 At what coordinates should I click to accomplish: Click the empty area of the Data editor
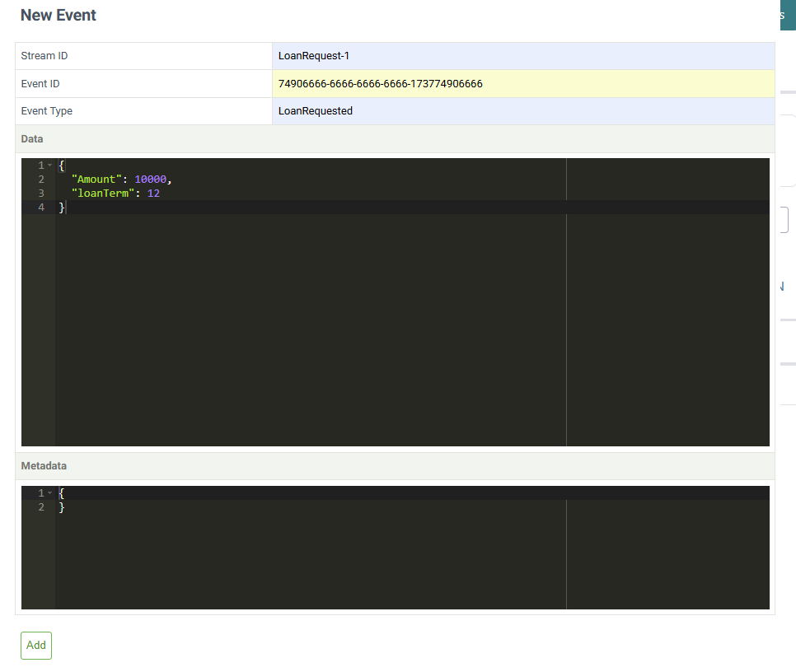click(x=330, y=329)
